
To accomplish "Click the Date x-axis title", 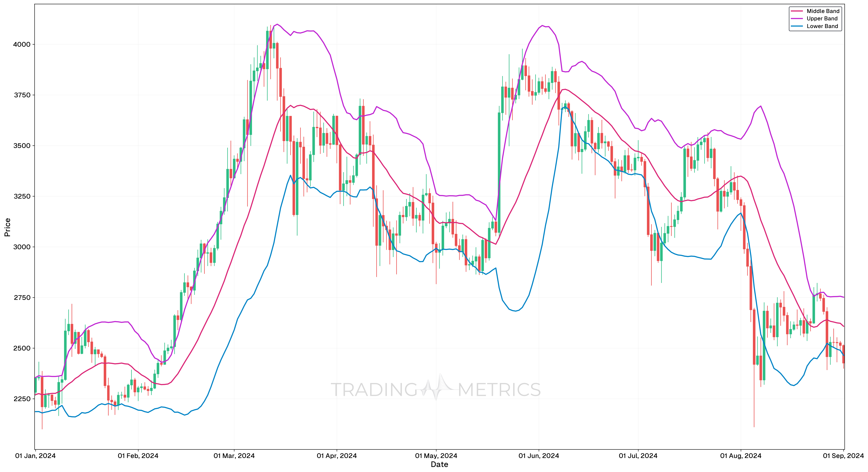I will [439, 465].
